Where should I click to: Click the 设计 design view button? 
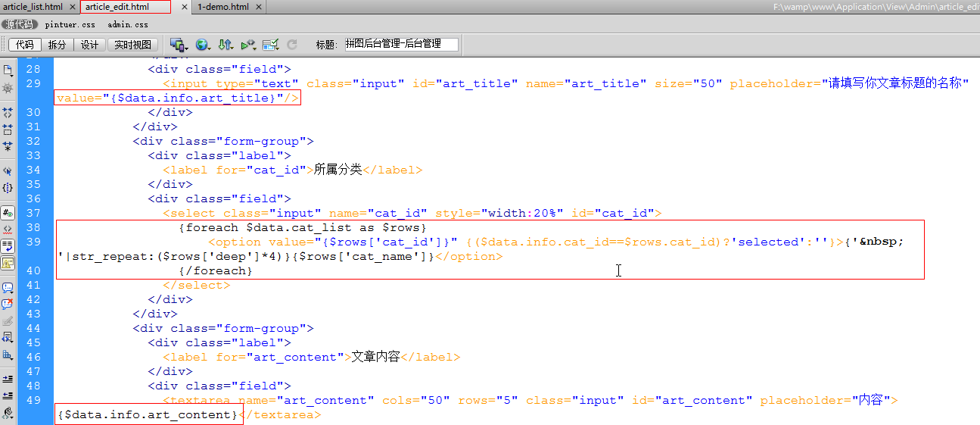(89, 45)
